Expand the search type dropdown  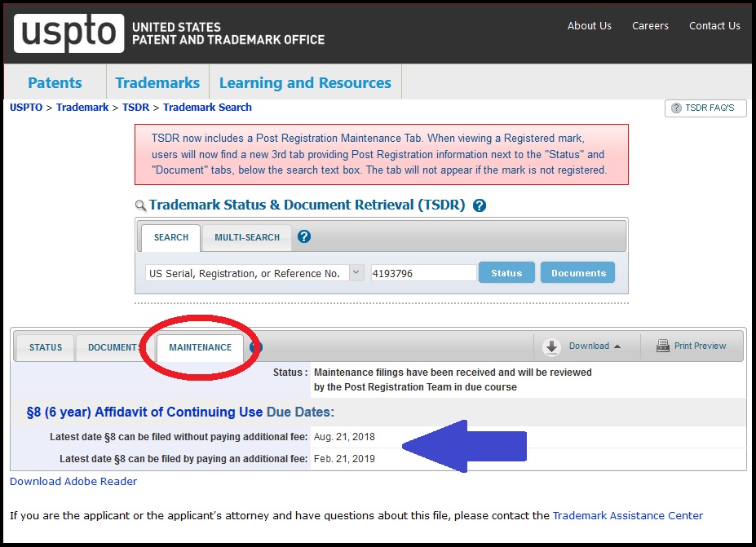pos(356,273)
